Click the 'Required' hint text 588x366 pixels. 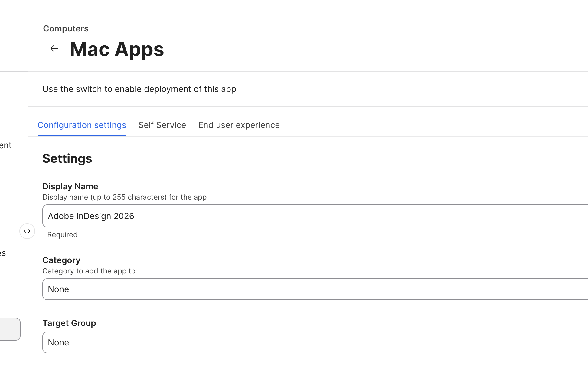tap(62, 235)
